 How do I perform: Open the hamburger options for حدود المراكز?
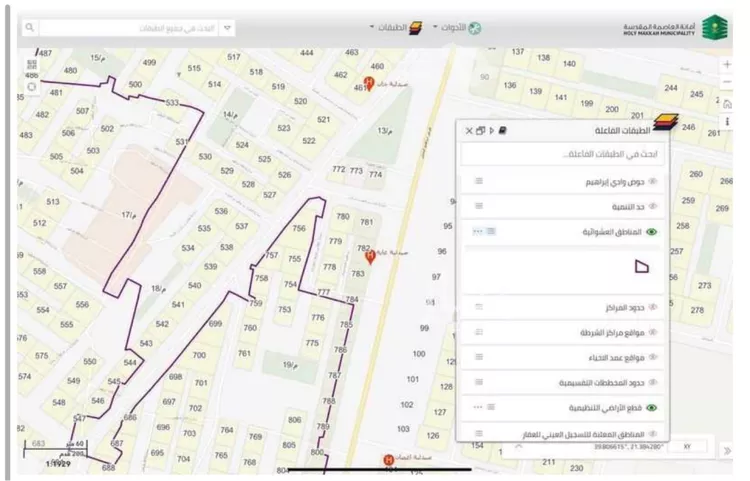tap(479, 306)
